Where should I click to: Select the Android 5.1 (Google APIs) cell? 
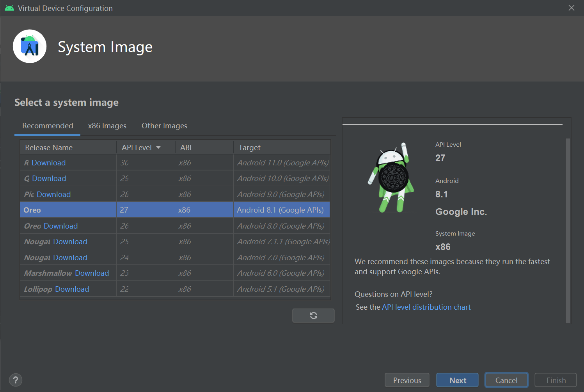(282, 289)
